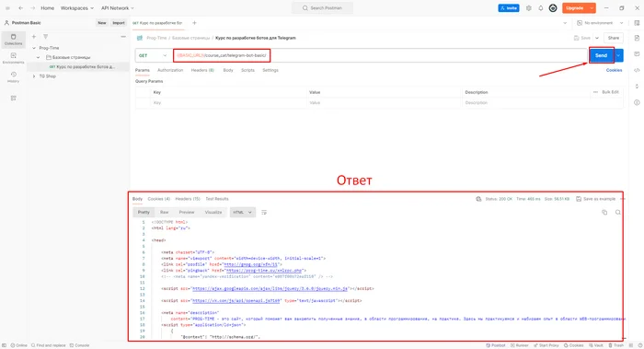644x349 pixels.
Task: Click the Share button
Action: tap(614, 38)
